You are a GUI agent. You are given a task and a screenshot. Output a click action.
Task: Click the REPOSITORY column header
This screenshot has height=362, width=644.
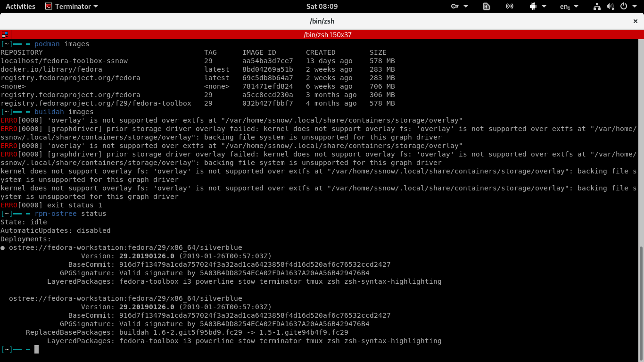click(22, 52)
